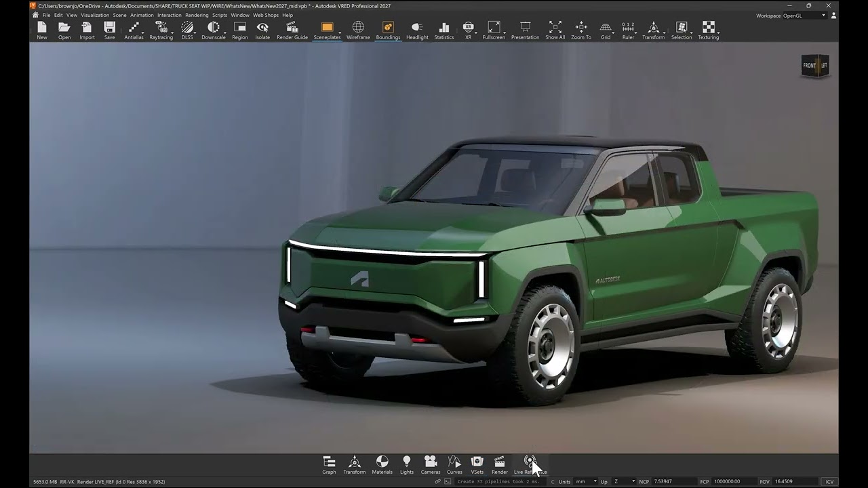Click the Import toolbar icon
Viewport: 868px width, 488px height.
[87, 30]
